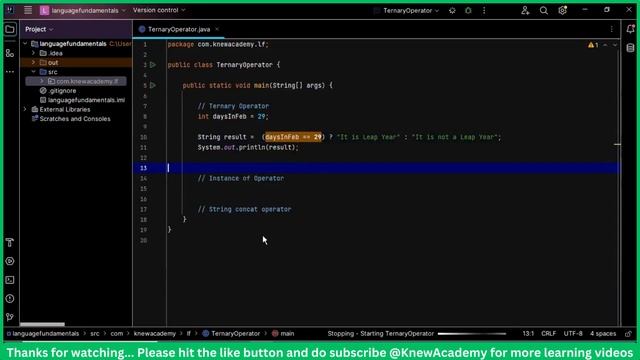Screen dimensions: 640x360
Task: Open the Problems tool window icon
Action: [10, 299]
